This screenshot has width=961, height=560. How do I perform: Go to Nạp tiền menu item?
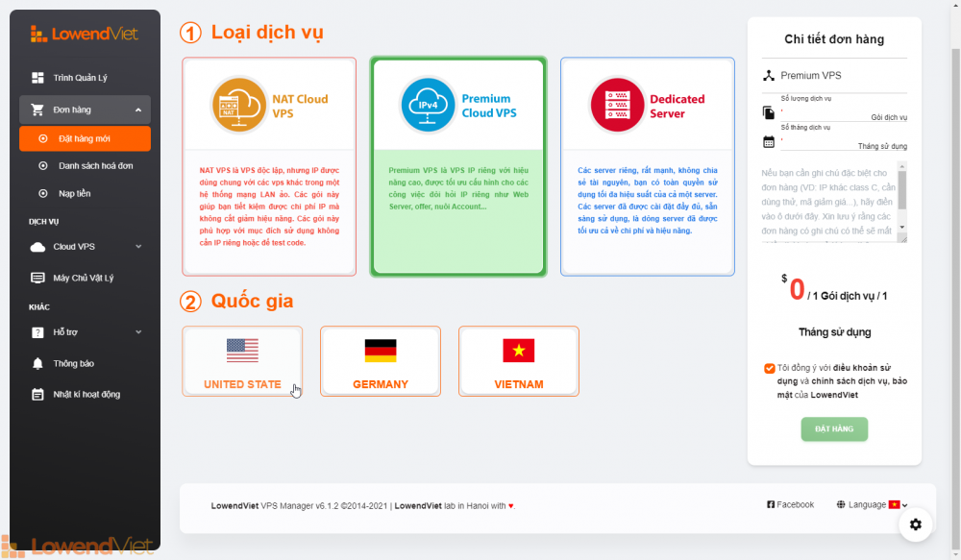point(85,194)
